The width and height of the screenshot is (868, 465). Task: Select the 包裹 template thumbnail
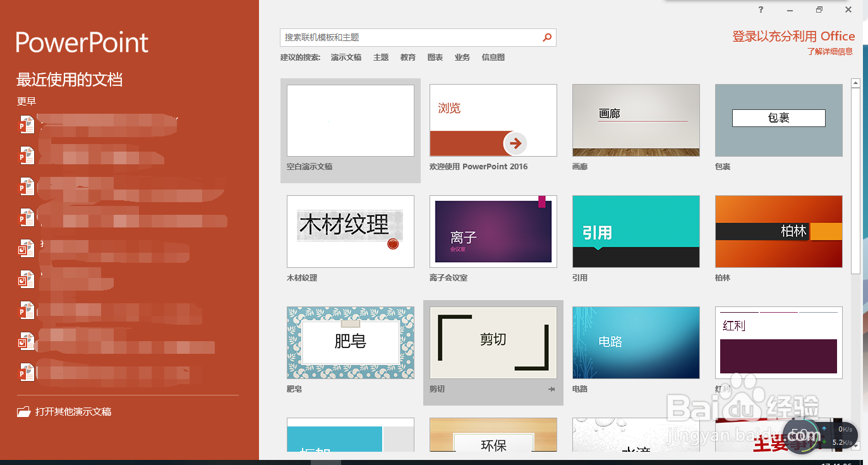pyautogui.click(x=779, y=121)
